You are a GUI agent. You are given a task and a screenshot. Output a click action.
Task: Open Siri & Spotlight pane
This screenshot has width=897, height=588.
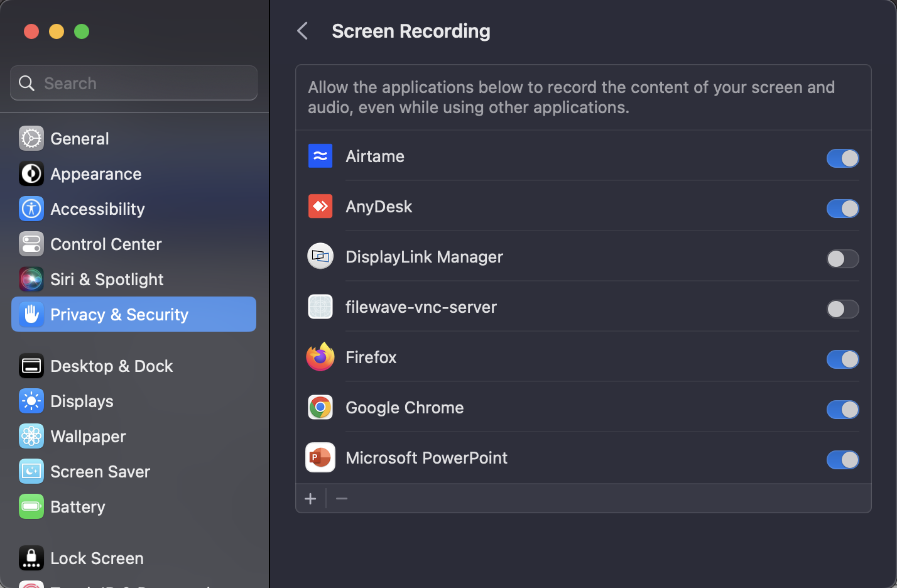point(134,279)
